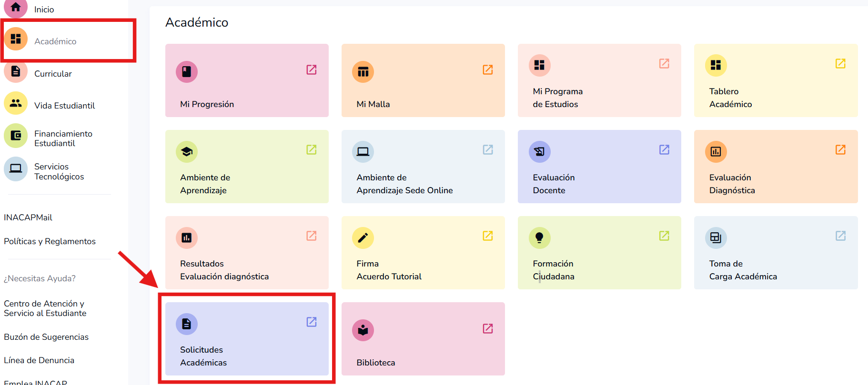This screenshot has width=868, height=385.
Task: Click the Mi Progresión book icon
Action: click(187, 72)
